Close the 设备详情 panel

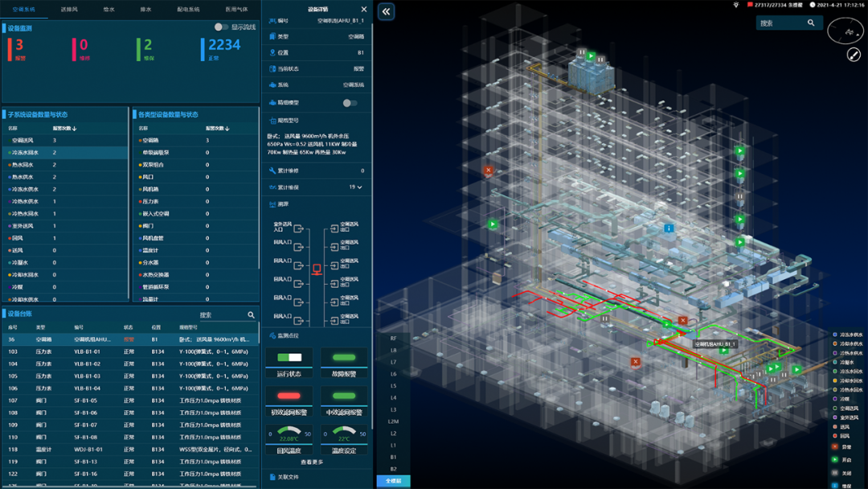[x=363, y=10]
